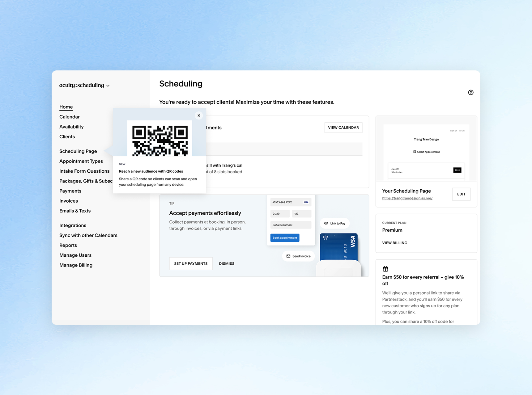Image resolution: width=532 pixels, height=395 pixels.
Task: Open Sync with other Calendars
Action: tap(88, 235)
